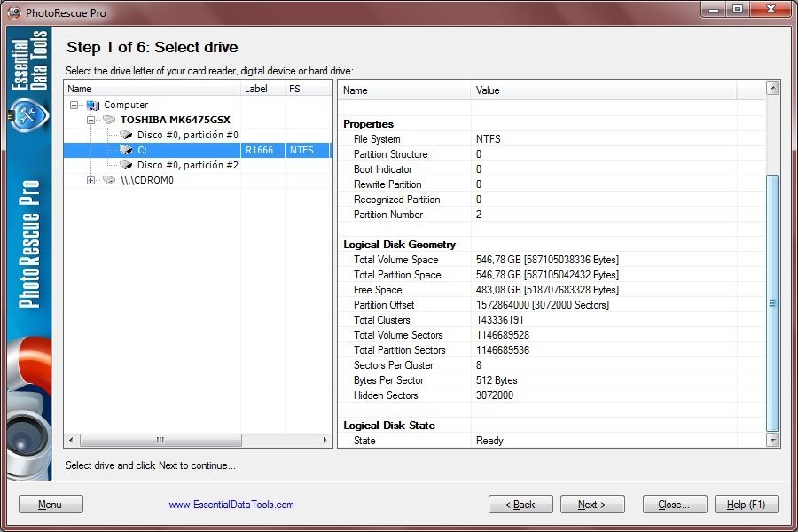
Task: Select Disco #0, partición #0
Action: 187,135
